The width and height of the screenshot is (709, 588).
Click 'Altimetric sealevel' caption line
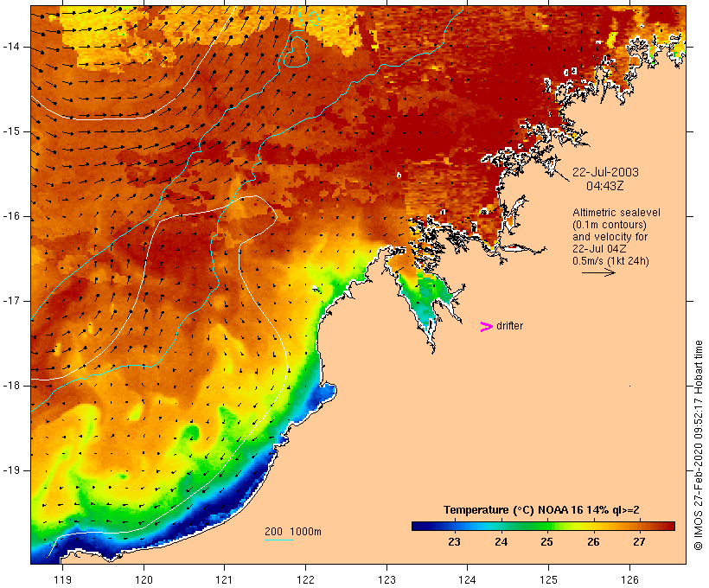click(x=616, y=213)
